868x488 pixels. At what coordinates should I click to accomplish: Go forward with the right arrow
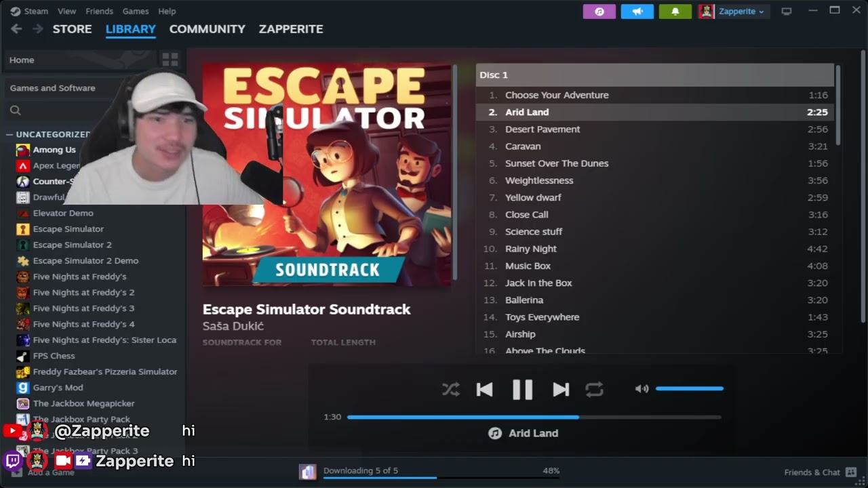point(38,29)
